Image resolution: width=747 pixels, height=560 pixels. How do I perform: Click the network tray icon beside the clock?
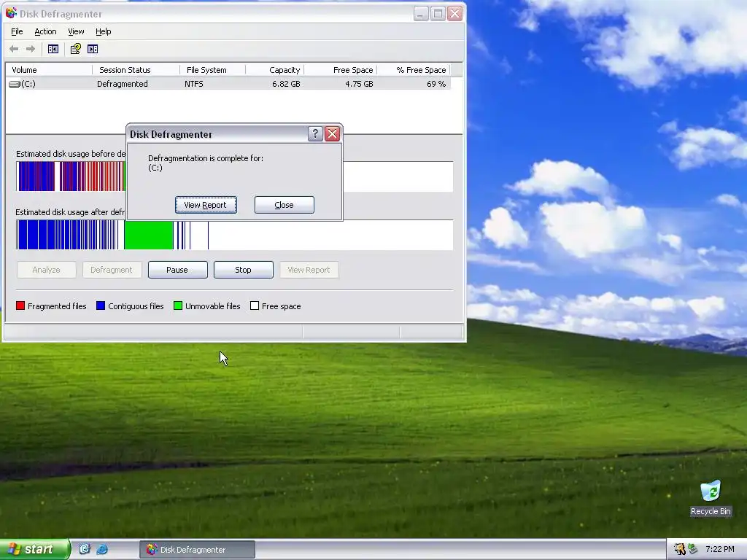(693, 549)
